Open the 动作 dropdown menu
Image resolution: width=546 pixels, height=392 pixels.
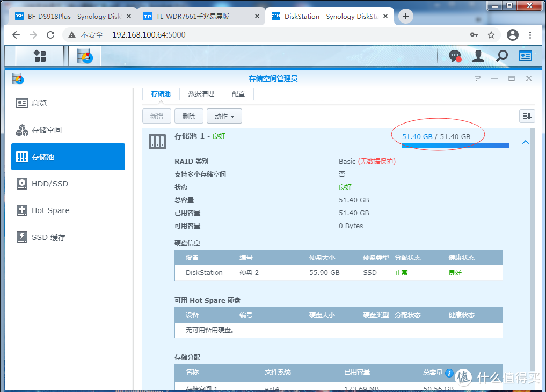click(x=224, y=117)
